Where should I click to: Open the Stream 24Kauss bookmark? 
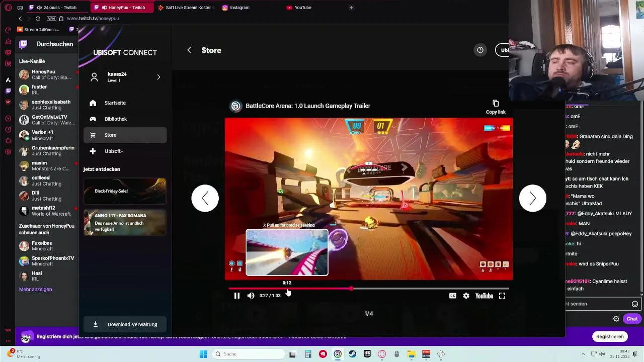click(x=38, y=30)
